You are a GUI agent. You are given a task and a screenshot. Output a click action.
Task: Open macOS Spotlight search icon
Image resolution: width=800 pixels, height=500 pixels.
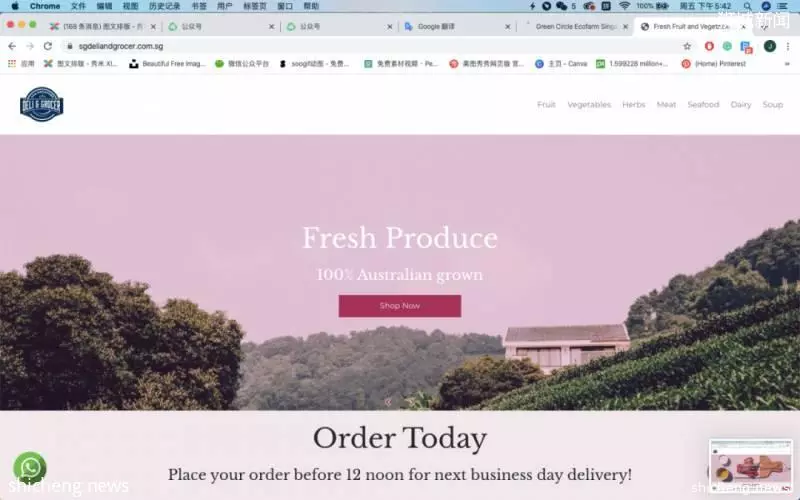[747, 6]
